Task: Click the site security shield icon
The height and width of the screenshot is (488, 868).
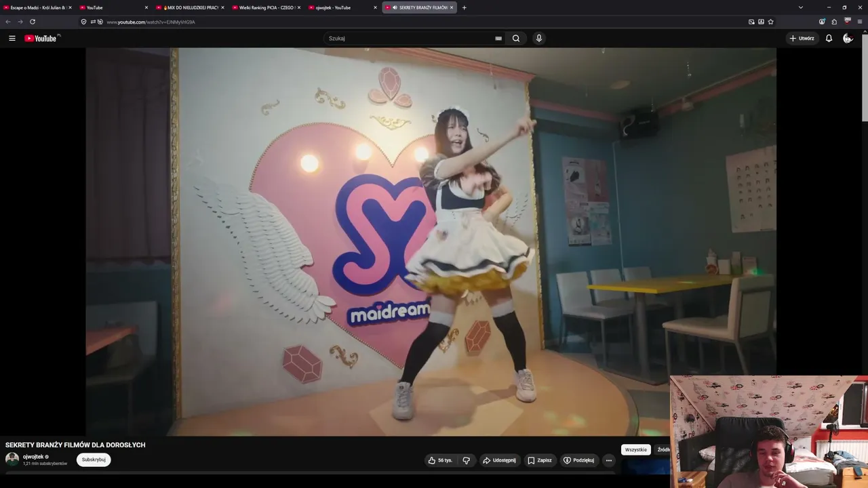Action: coord(83,22)
